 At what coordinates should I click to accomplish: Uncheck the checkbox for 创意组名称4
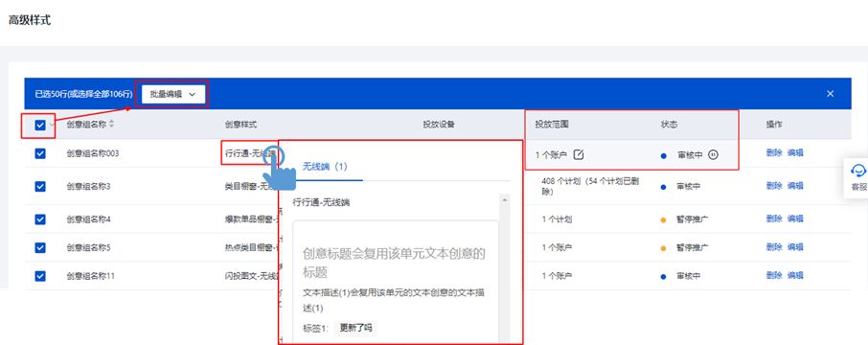tap(40, 219)
